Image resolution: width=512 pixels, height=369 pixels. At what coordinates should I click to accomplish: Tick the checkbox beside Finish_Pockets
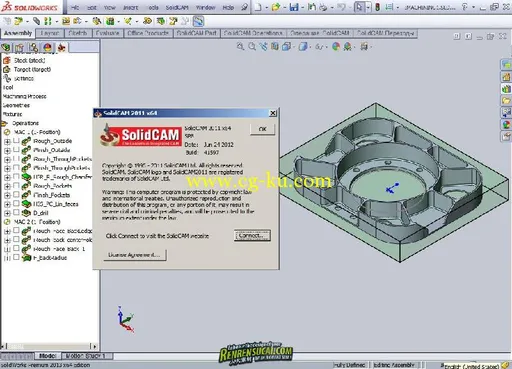(x=16, y=195)
